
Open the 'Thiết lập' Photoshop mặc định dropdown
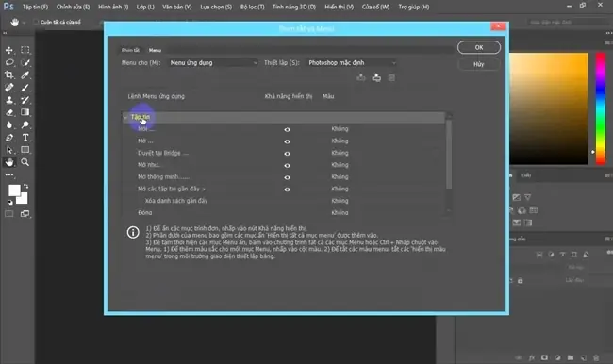pyautogui.click(x=352, y=62)
